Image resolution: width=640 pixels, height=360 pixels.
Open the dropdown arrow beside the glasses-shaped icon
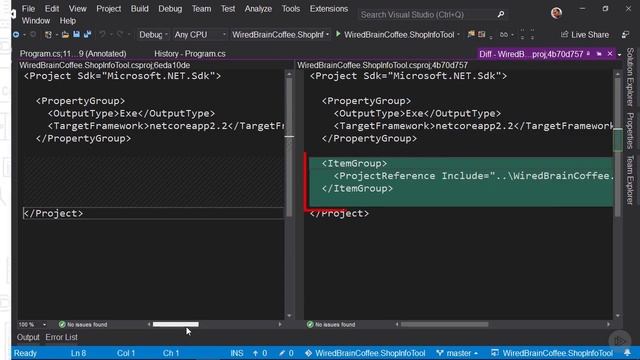pyautogui.click(x=512, y=35)
